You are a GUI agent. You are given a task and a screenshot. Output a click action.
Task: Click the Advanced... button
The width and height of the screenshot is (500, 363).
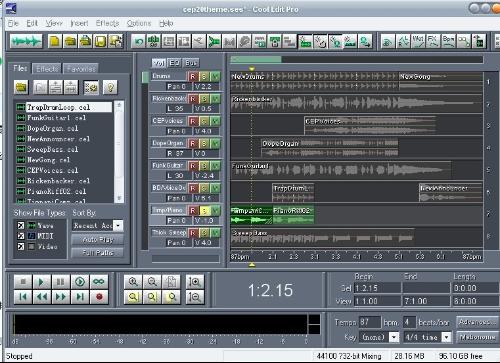[477, 322]
